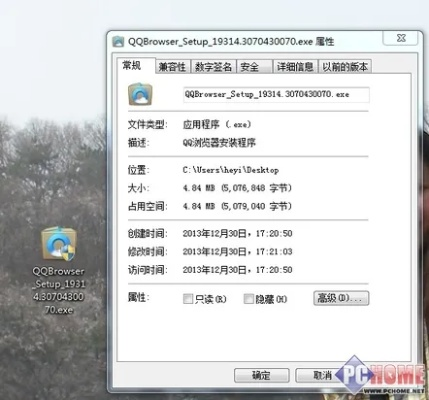This screenshot has width=429, height=400.
Task: Click the file type 应用程序 (.exe)
Action: [217, 125]
